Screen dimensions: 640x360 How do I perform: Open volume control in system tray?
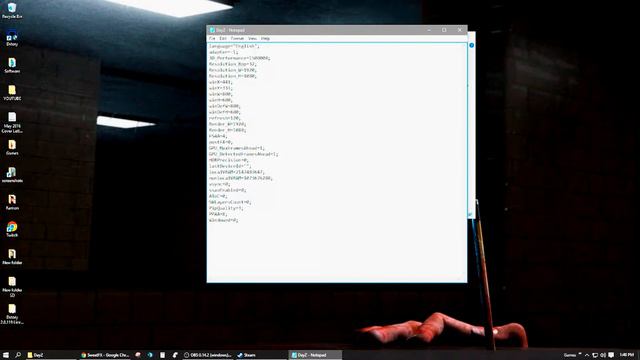pos(603,355)
